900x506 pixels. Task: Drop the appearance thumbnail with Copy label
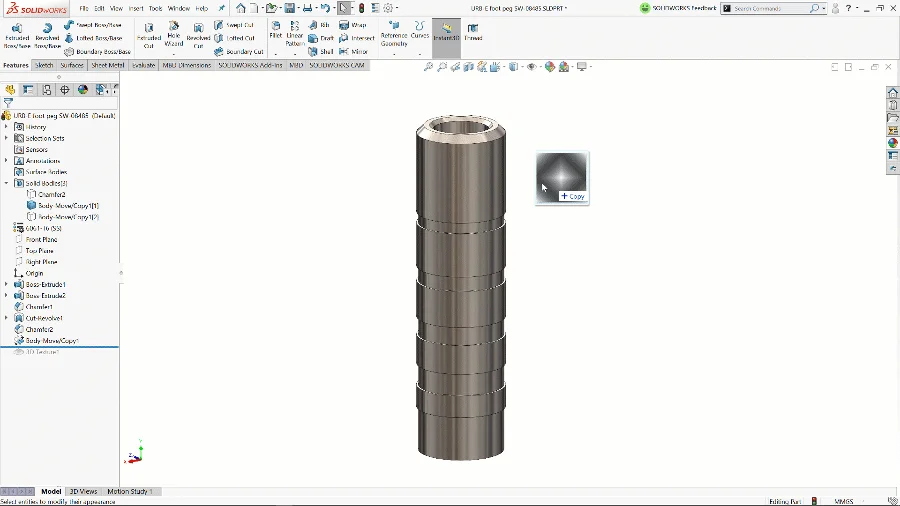(562, 177)
